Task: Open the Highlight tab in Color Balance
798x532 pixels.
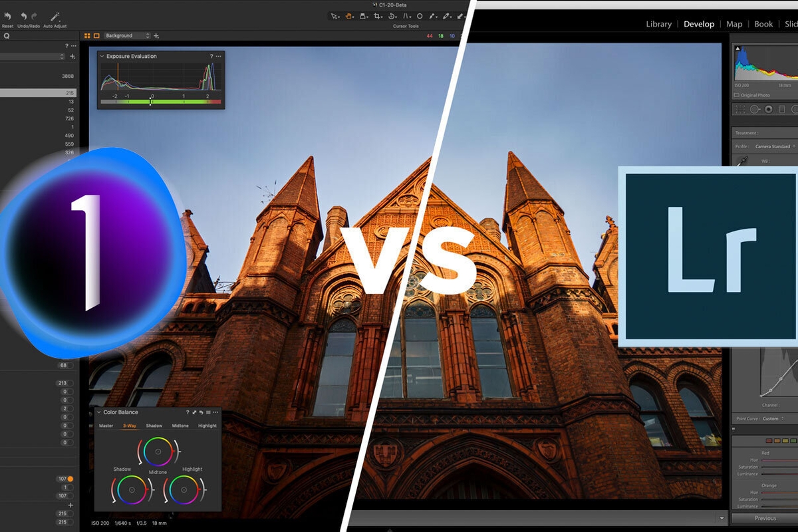Action: click(207, 426)
